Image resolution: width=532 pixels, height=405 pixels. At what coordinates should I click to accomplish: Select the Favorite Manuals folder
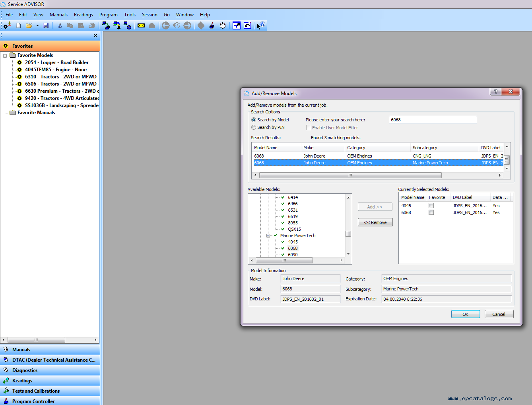[36, 113]
